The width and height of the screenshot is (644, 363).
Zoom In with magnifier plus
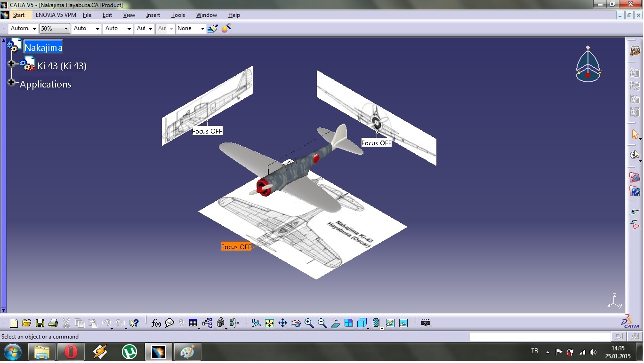coord(309,323)
